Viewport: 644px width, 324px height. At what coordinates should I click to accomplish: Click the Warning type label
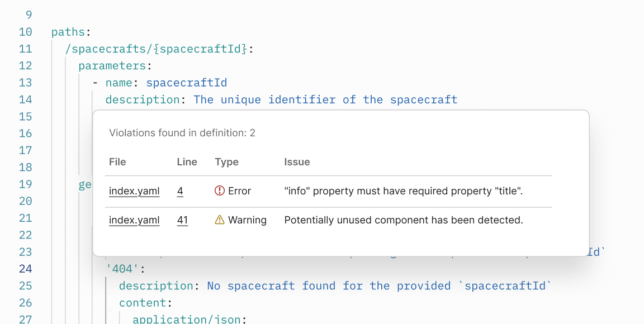pyautogui.click(x=247, y=220)
